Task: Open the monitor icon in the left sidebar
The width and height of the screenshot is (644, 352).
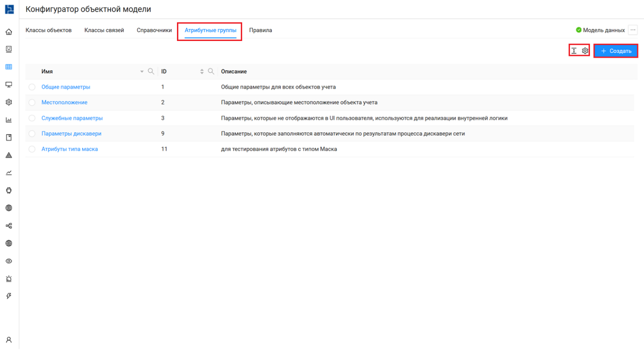Action: point(8,85)
